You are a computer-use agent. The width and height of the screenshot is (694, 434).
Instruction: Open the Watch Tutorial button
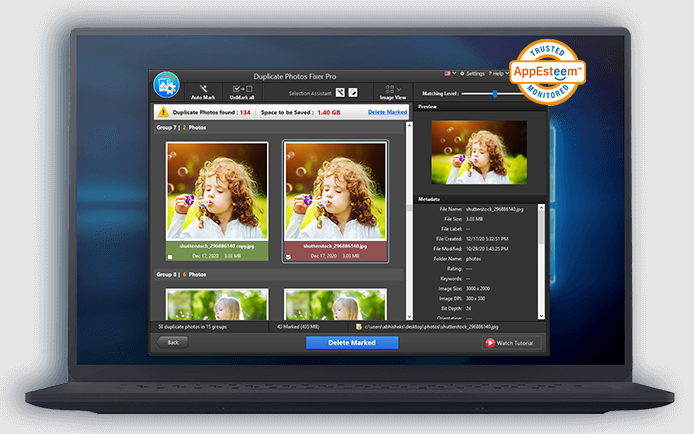[x=511, y=343]
